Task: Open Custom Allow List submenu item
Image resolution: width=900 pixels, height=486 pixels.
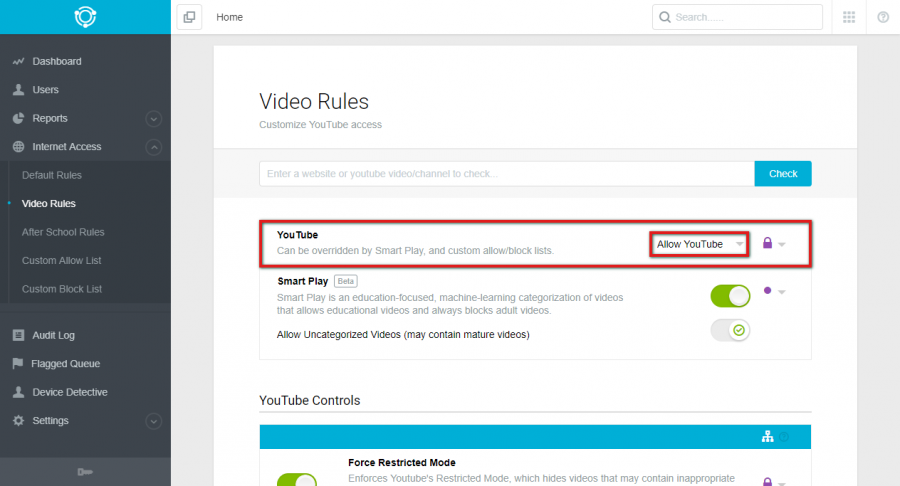Action: (x=61, y=261)
